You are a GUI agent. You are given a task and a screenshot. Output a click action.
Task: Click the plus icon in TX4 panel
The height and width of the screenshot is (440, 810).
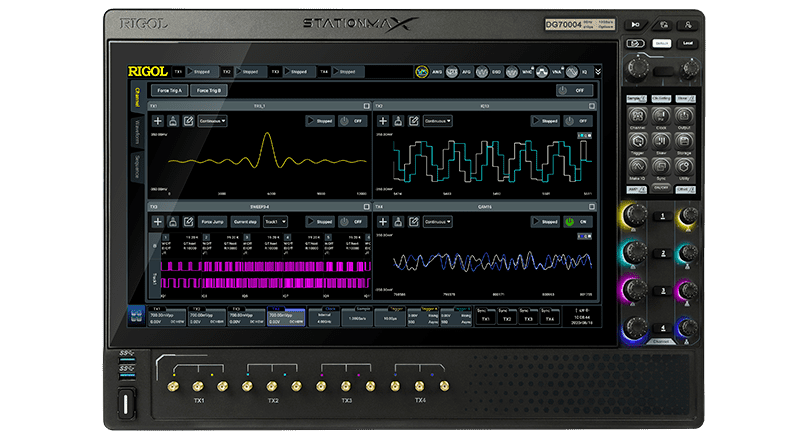pos(382,221)
